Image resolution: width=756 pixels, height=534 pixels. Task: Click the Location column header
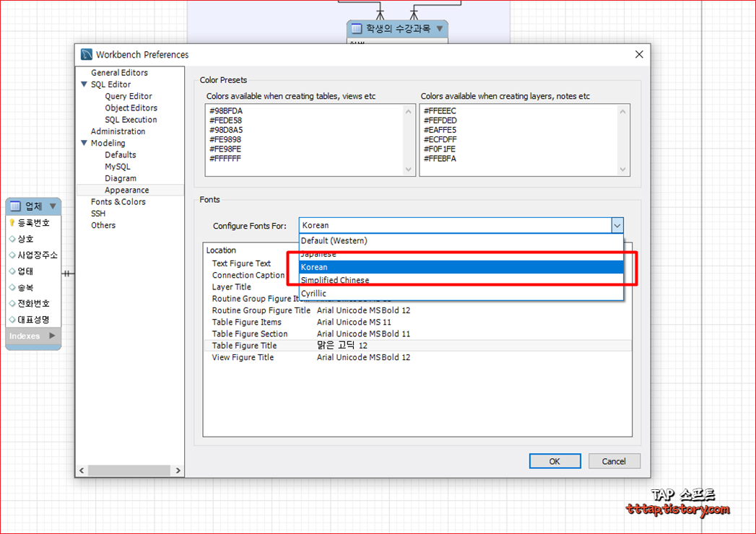click(x=221, y=250)
